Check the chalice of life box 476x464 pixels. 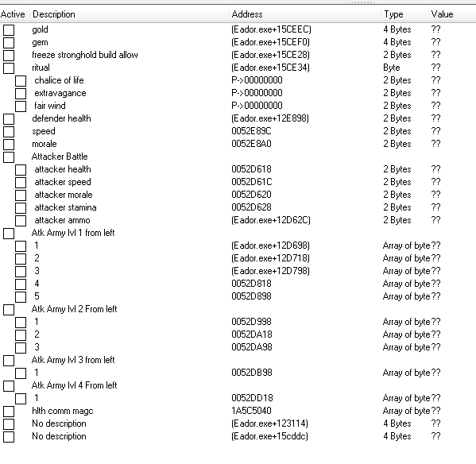tap(21, 81)
